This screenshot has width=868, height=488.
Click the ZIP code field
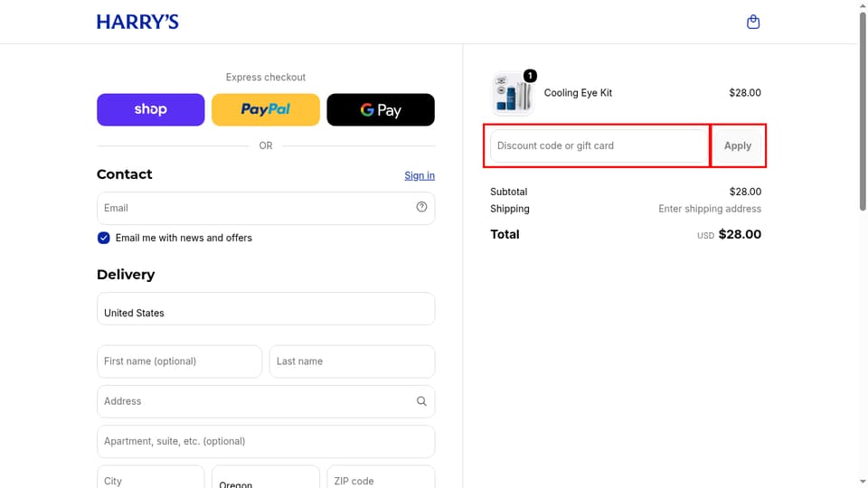(381, 477)
